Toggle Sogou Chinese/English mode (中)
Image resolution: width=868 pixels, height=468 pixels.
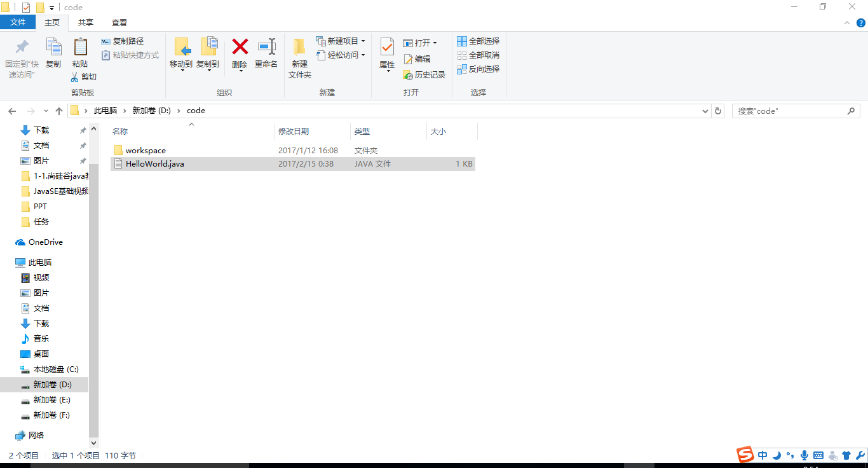[763, 455]
